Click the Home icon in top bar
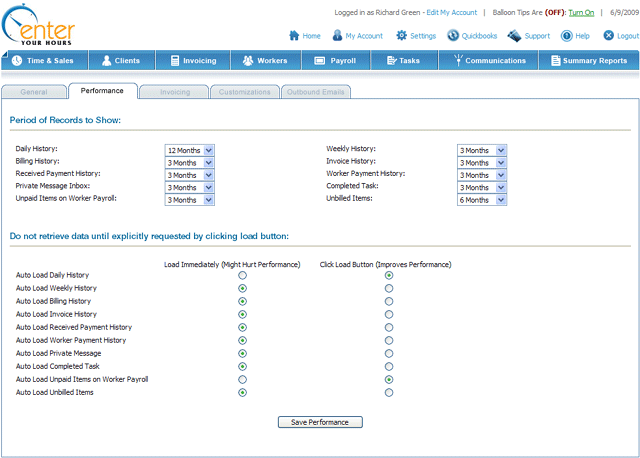640x458 pixels. click(x=293, y=36)
